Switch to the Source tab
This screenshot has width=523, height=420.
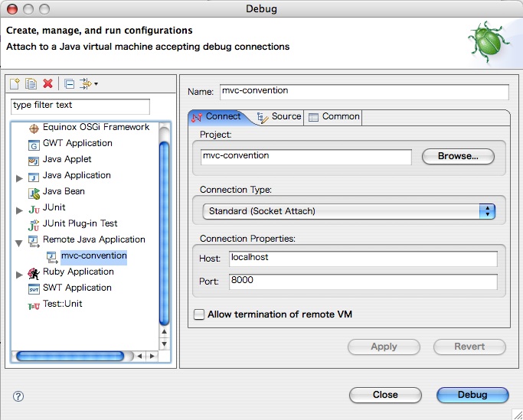[x=279, y=117]
